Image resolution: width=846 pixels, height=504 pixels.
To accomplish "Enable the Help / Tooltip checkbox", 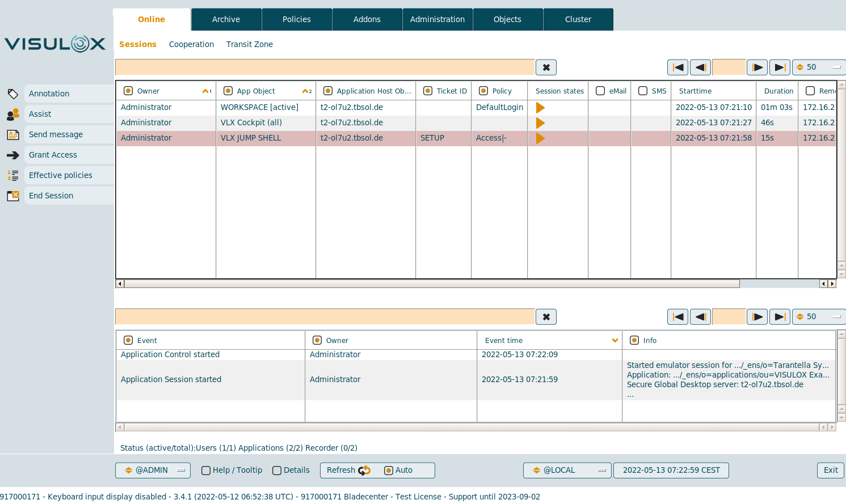I will pyautogui.click(x=206, y=471).
